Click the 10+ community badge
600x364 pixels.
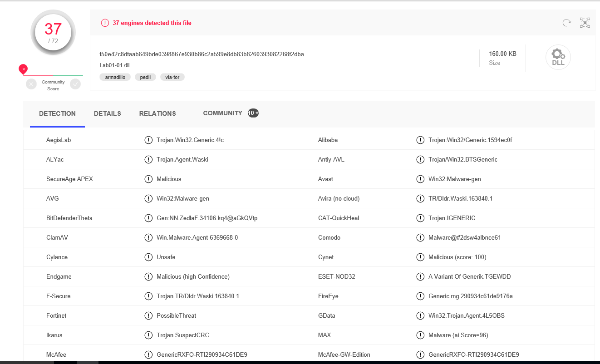tap(253, 113)
